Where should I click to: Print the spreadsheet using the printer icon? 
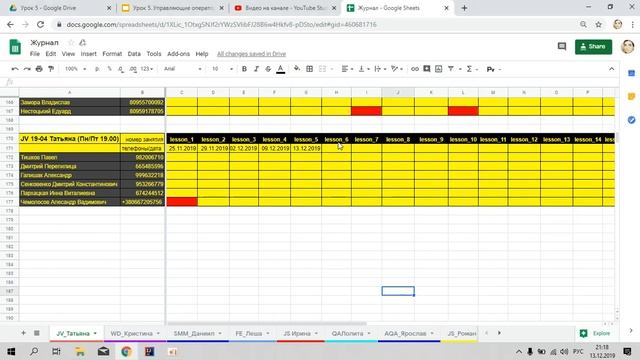pos(39,69)
